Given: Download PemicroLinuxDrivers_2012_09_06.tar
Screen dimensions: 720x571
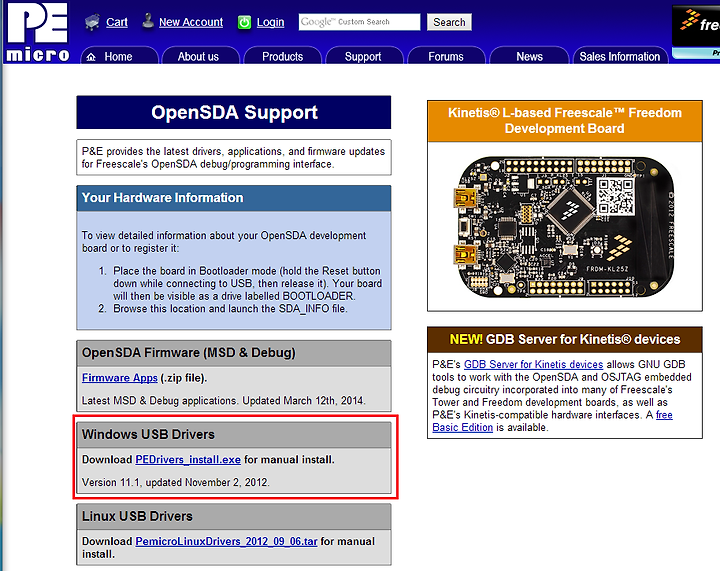Looking at the screenshot, I should coord(226,541).
